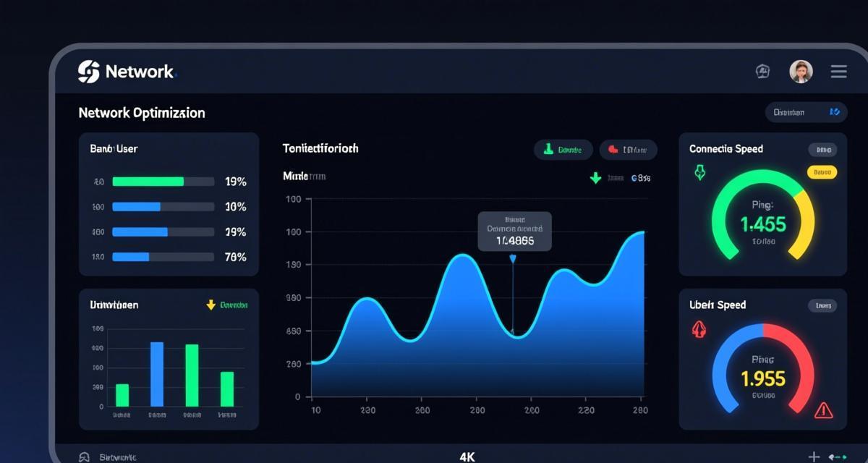This screenshot has width=868, height=463.
Task: Open the hamburger menu in top-right corner
Action: coord(838,71)
